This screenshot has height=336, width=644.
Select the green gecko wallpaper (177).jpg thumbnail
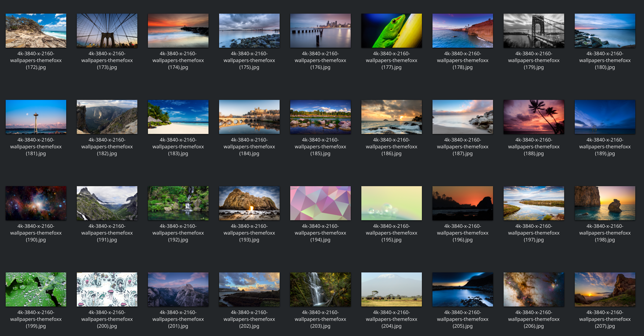(391, 30)
